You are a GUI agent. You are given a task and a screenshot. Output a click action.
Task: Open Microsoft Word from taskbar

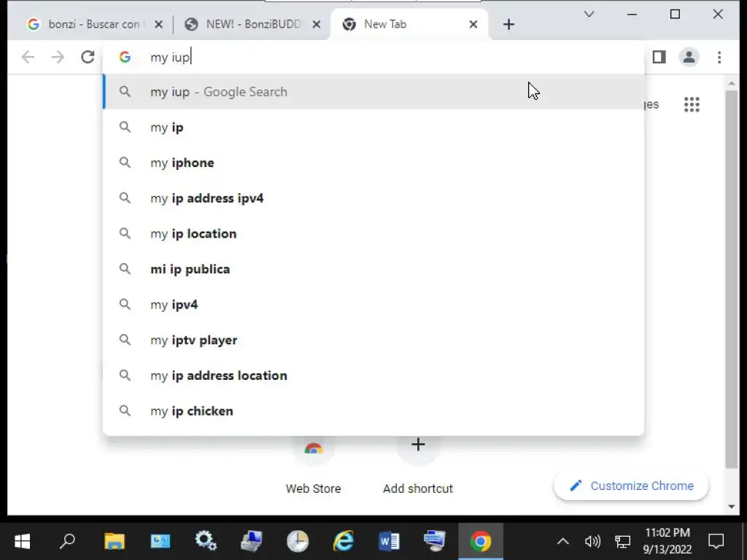[x=389, y=542]
